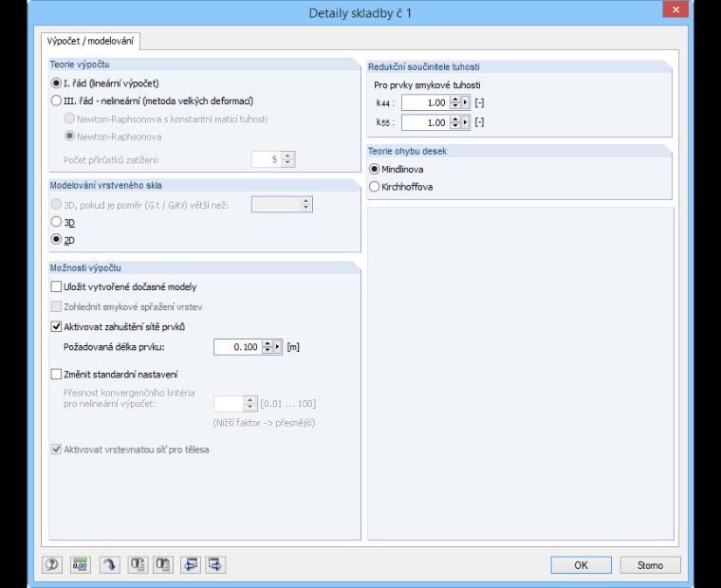Click into the k44 value field
The height and width of the screenshot is (588, 721).
pyautogui.click(x=426, y=102)
